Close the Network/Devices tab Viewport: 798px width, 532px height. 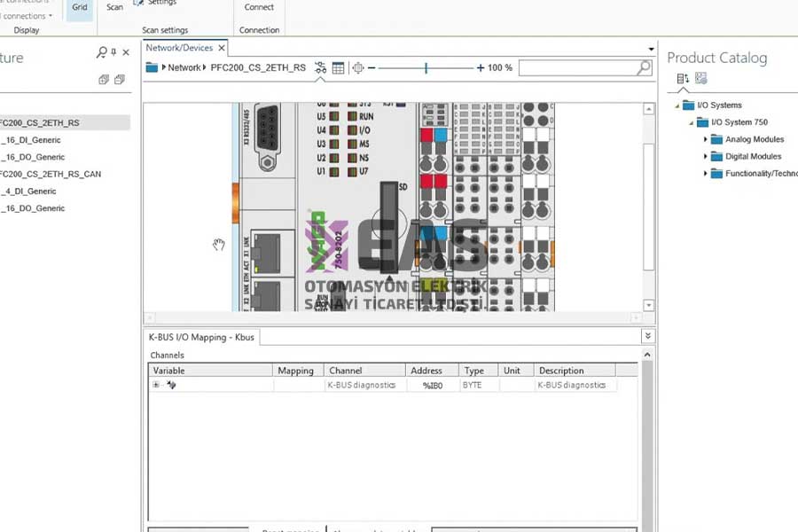point(222,48)
